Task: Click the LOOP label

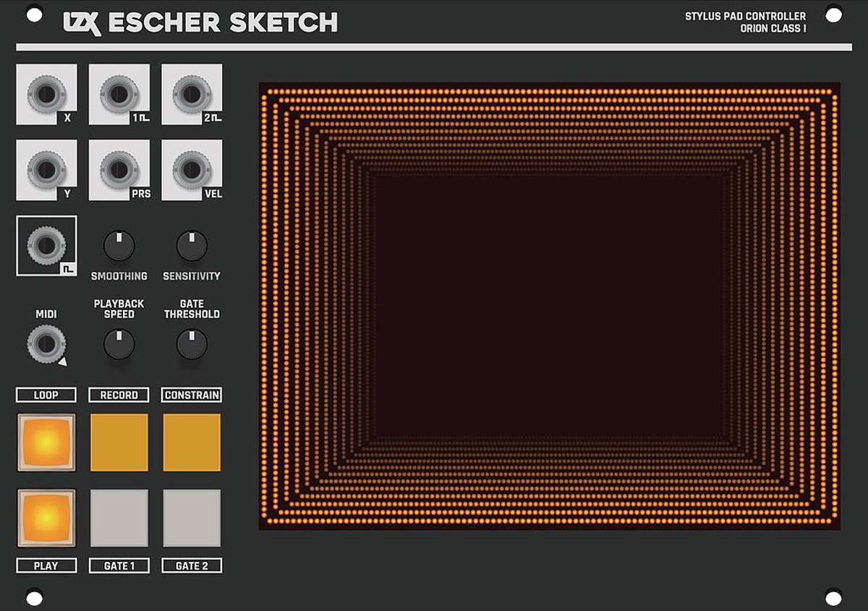Action: 46,396
